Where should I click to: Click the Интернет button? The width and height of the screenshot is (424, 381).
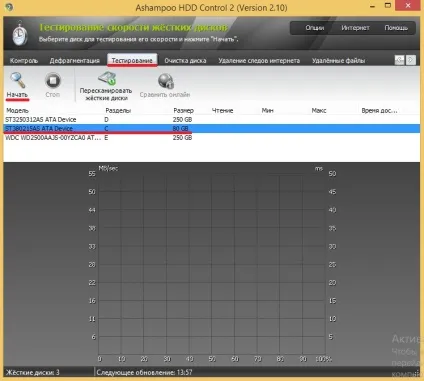click(x=355, y=28)
